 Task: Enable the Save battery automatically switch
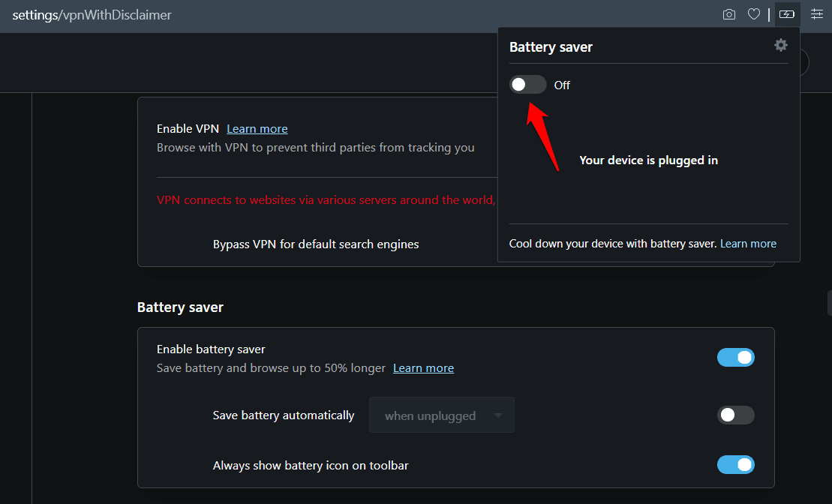click(x=736, y=415)
